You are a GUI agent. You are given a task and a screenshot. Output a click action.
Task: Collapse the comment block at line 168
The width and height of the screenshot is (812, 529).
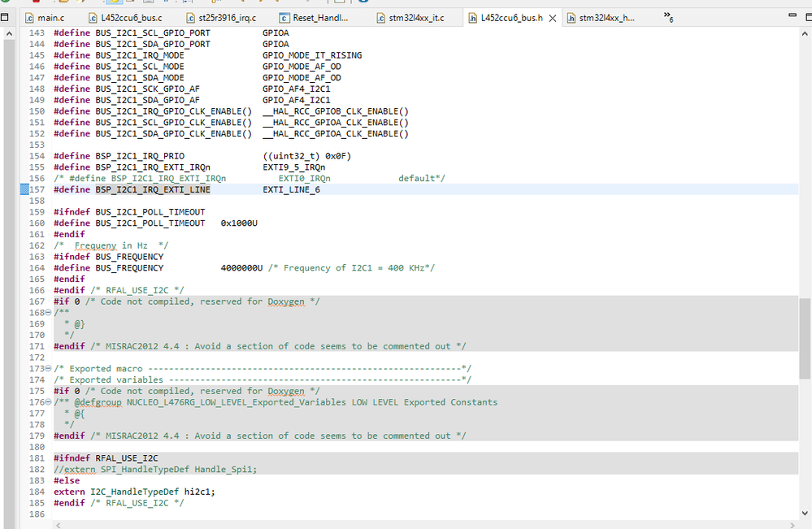[48, 312]
